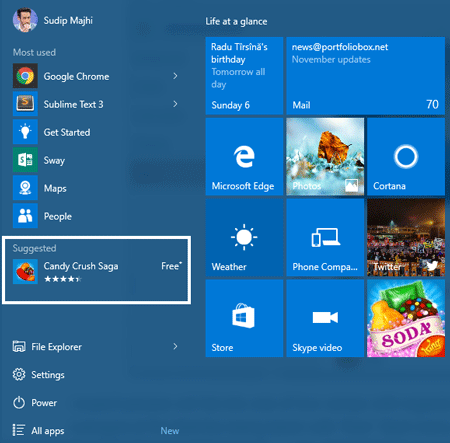Click the Candy Crush Saga star rating

click(63, 279)
